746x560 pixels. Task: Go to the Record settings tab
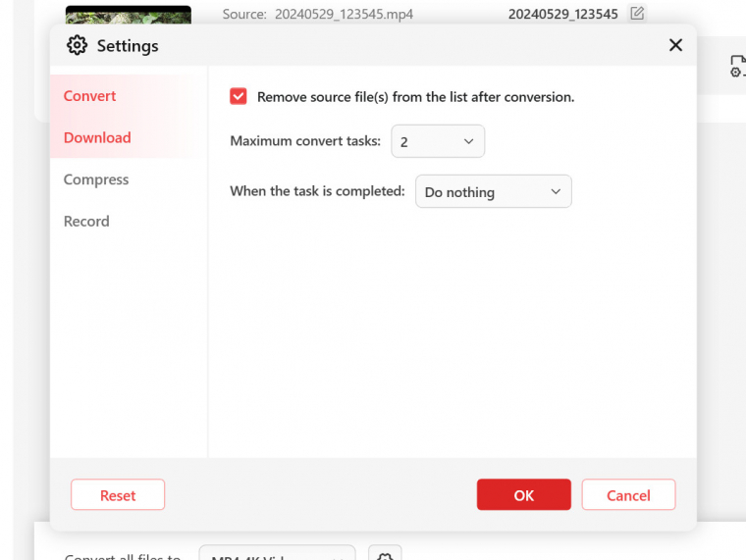click(x=86, y=222)
